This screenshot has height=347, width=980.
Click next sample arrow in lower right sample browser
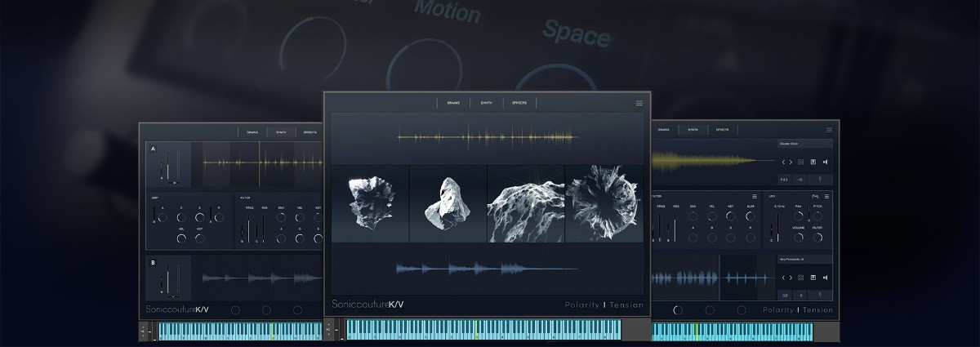pos(791,278)
